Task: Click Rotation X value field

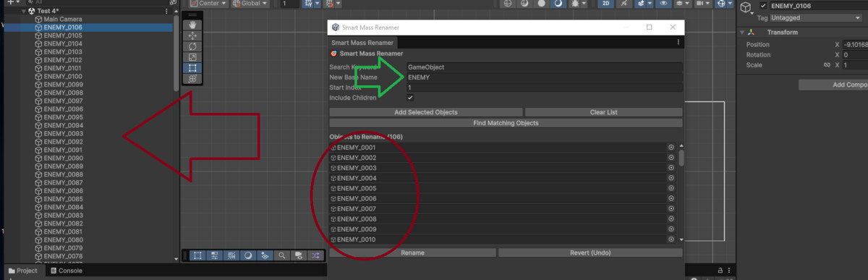Action: tap(855, 55)
